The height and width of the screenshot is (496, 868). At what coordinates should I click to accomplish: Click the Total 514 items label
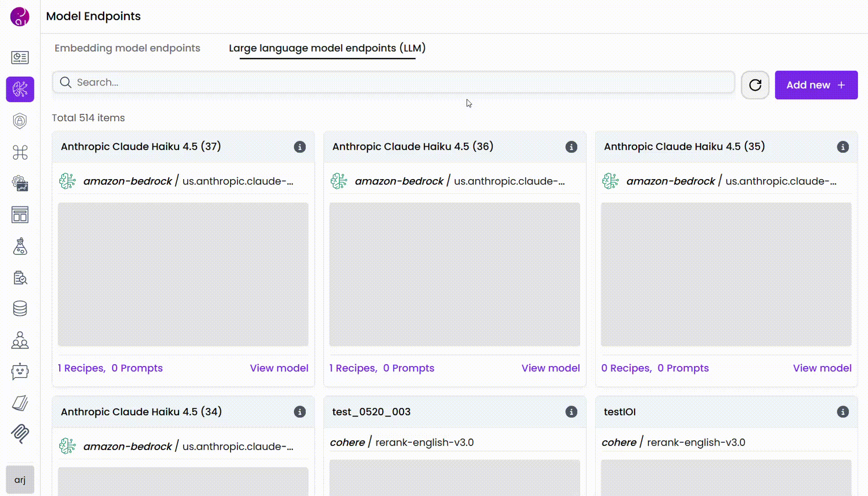click(x=88, y=118)
